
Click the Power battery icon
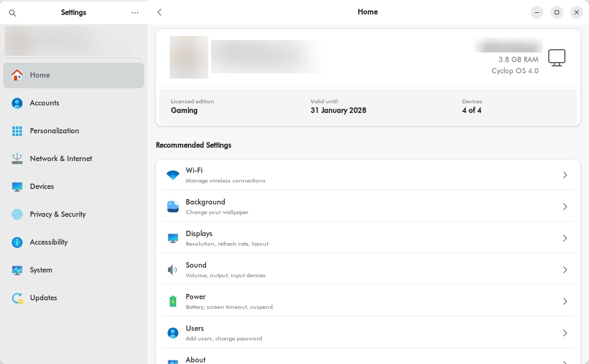173,301
